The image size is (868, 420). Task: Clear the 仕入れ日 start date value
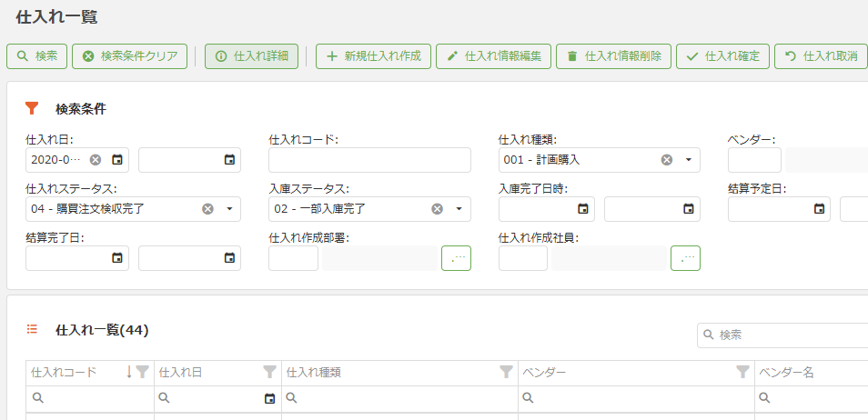click(x=96, y=160)
